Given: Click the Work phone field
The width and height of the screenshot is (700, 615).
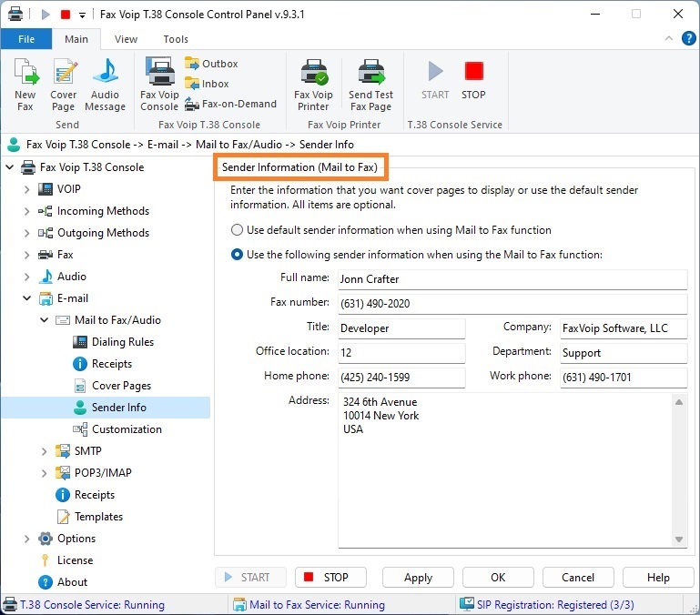Looking at the screenshot, I should click(x=624, y=378).
